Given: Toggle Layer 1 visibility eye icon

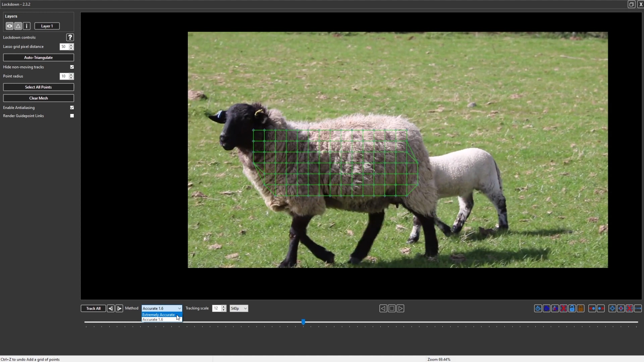Looking at the screenshot, I should (x=9, y=26).
